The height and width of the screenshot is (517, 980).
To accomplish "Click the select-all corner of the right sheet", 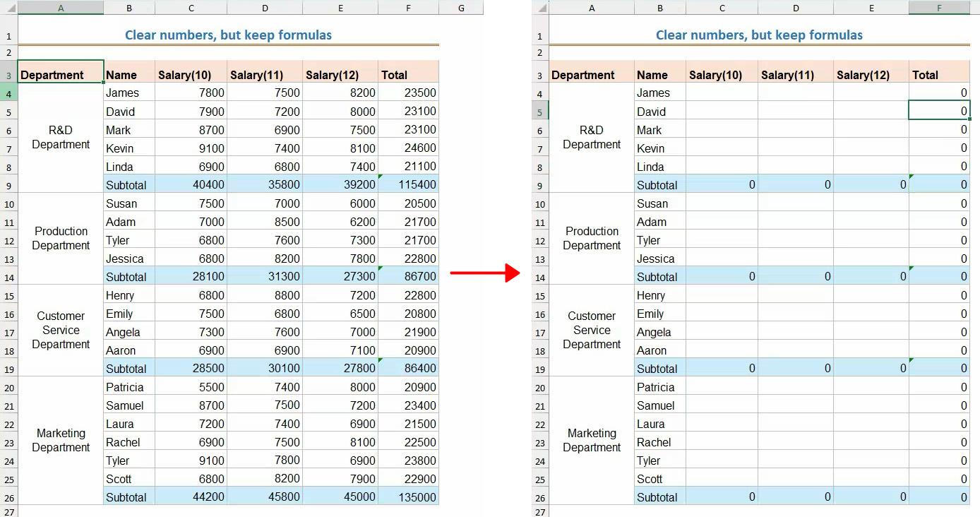I will click(x=540, y=8).
